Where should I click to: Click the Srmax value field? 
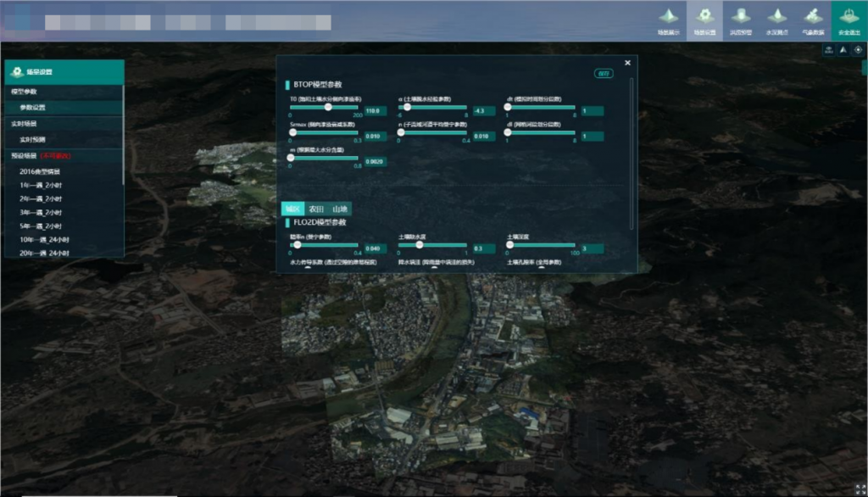(376, 137)
